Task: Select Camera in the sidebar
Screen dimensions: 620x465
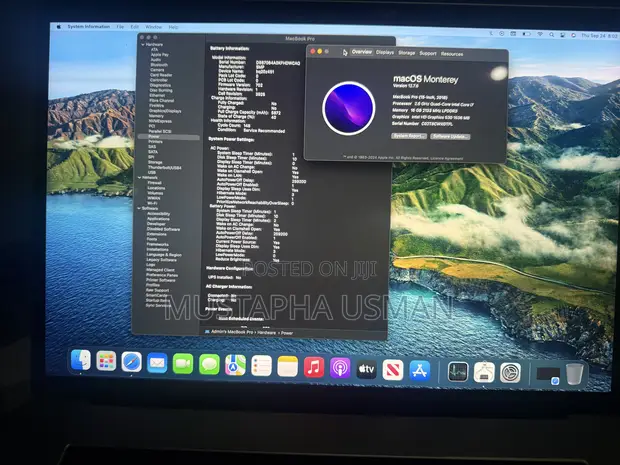Action: click(x=157, y=70)
